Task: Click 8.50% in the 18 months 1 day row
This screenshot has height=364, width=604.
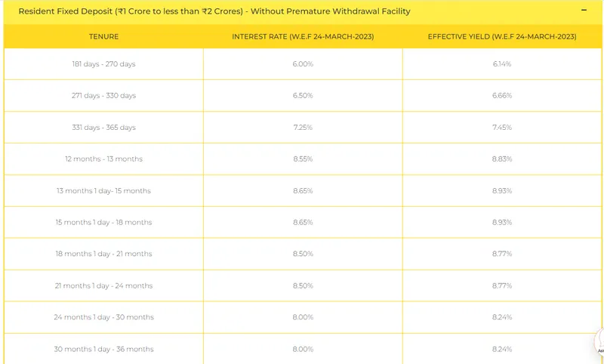Action: click(x=303, y=254)
